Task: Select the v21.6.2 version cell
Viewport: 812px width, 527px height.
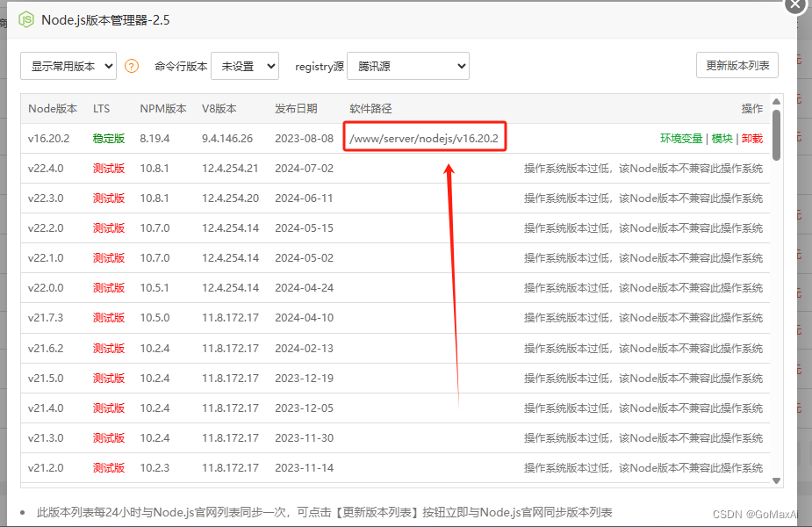Action: pos(46,348)
